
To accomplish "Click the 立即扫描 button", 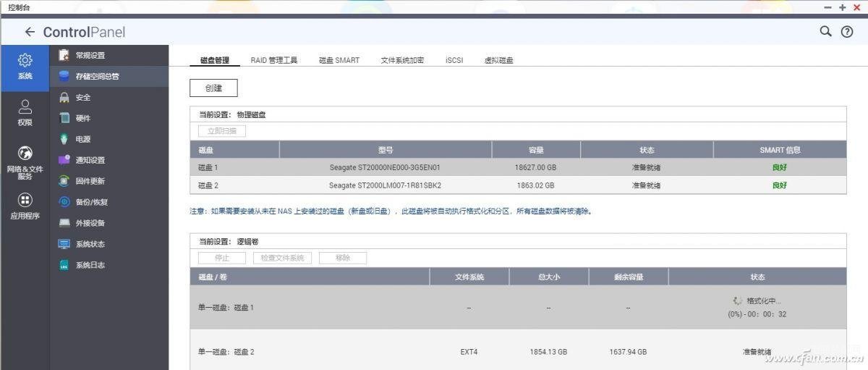I will (x=222, y=131).
